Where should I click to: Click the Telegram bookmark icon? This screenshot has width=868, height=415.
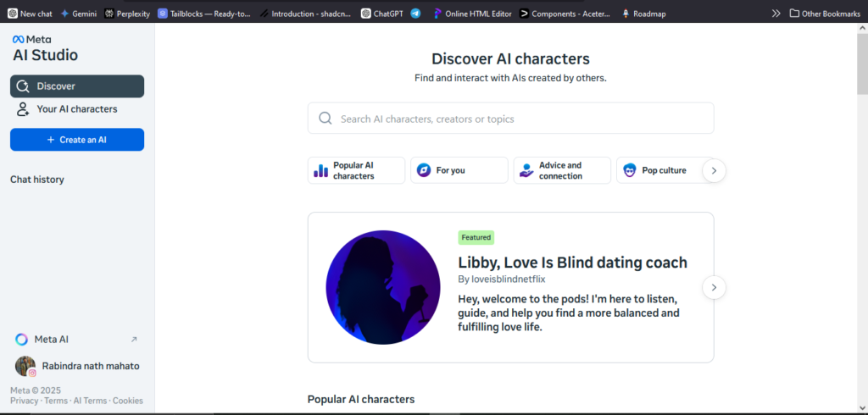coord(415,14)
